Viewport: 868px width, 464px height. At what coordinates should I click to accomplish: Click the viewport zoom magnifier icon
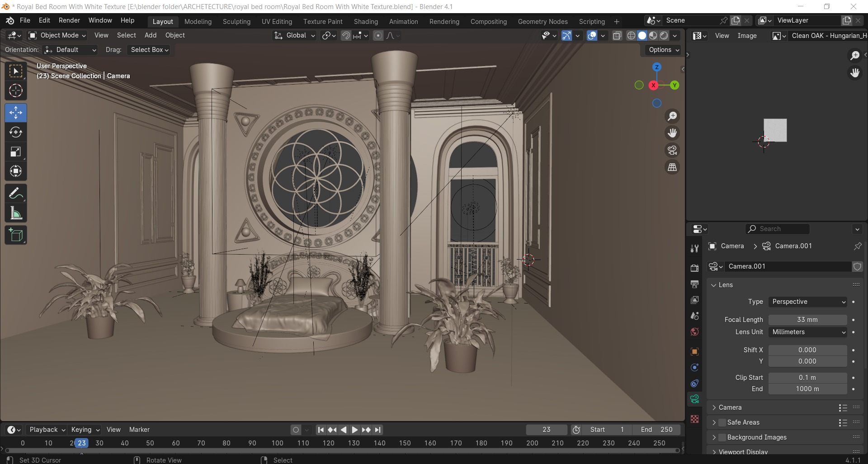coord(672,116)
